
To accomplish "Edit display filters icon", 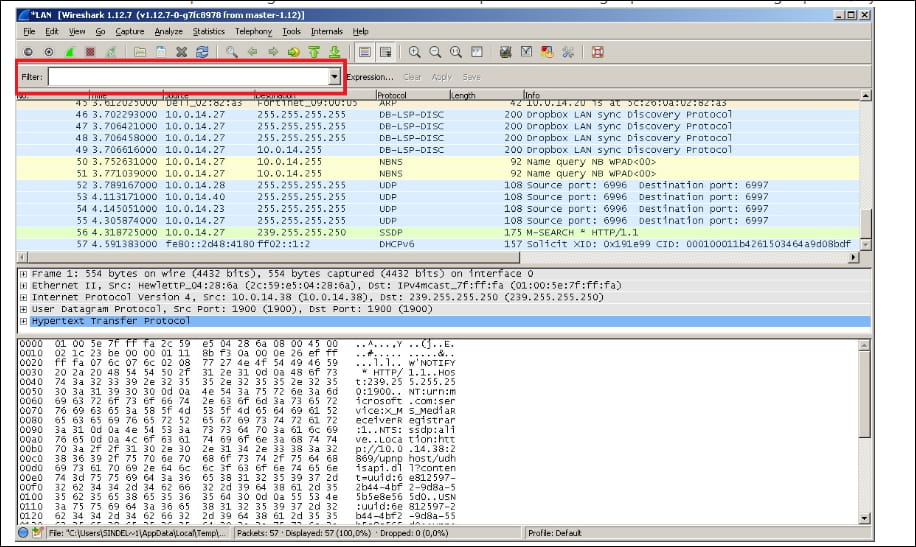I will [x=526, y=52].
